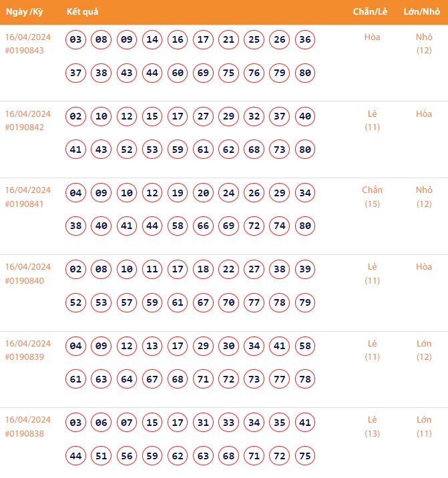The image size is (448, 478).
Task: Click ball 58 in draw #0190839
Action: click(x=305, y=346)
